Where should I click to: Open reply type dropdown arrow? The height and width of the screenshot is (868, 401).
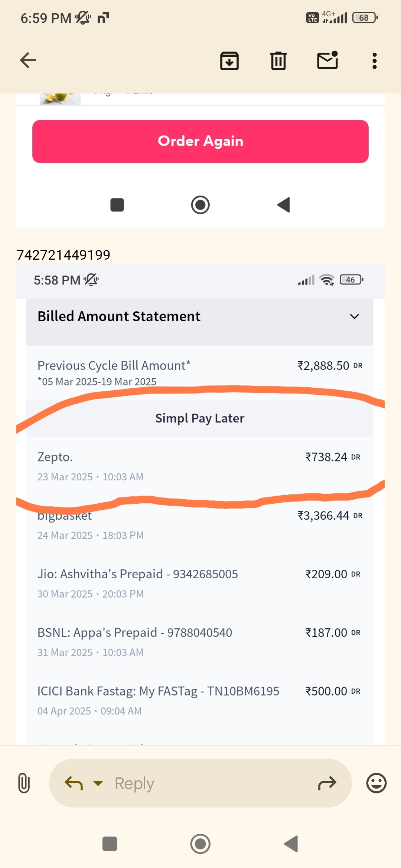point(98,783)
